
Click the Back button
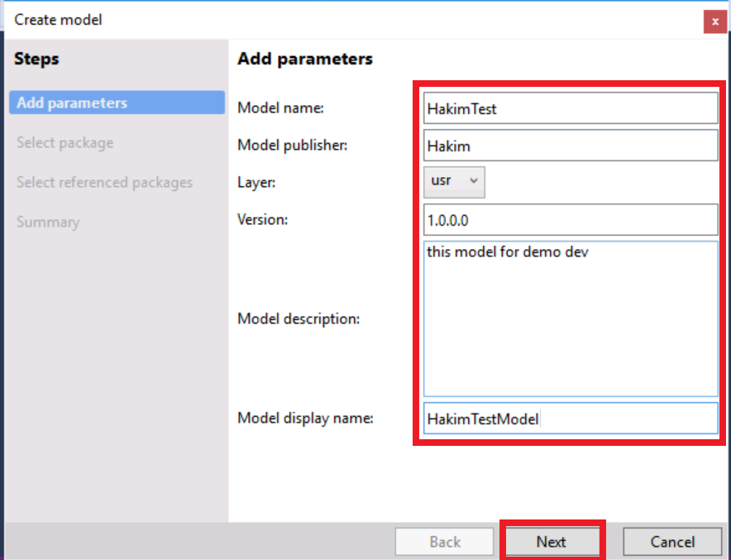(445, 542)
